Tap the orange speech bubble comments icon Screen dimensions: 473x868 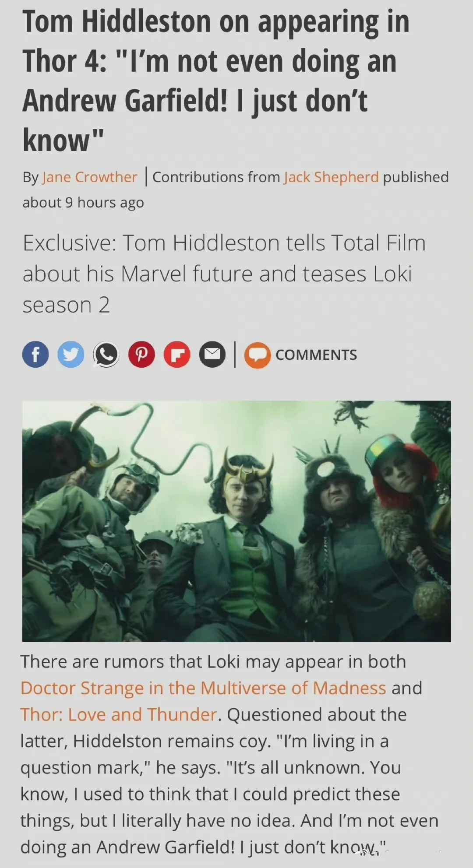tap(257, 355)
